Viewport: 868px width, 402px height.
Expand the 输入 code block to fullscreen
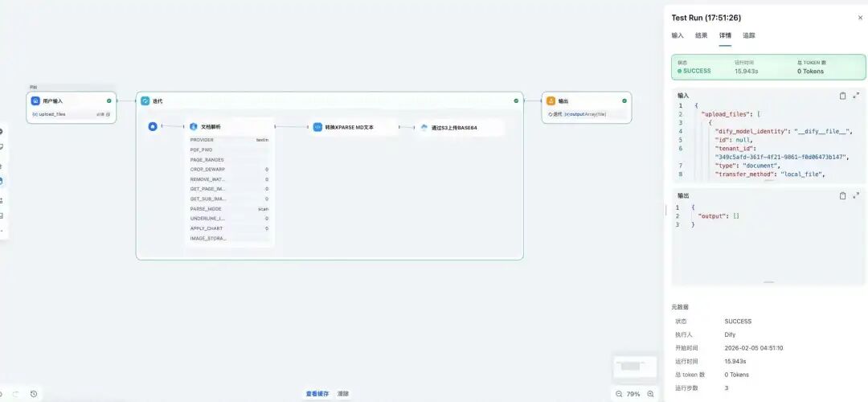pos(856,96)
